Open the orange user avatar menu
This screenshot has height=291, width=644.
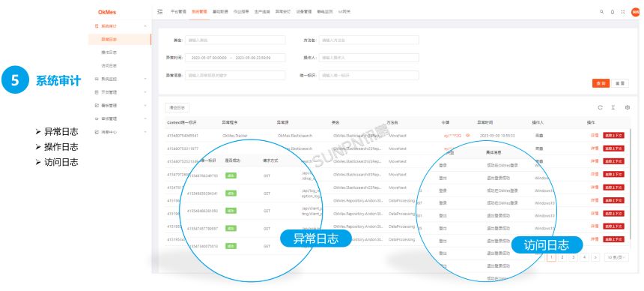[x=635, y=12]
